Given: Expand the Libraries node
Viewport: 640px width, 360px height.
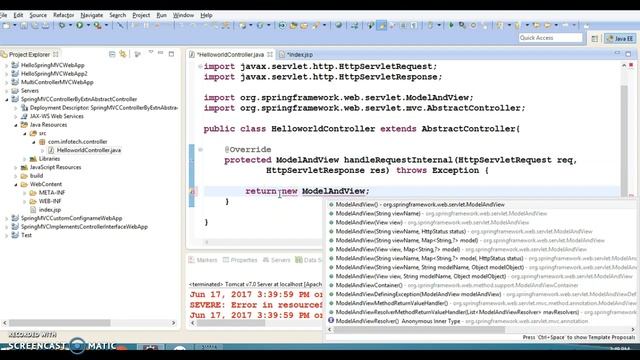Looking at the screenshot, I should pos(24,159).
